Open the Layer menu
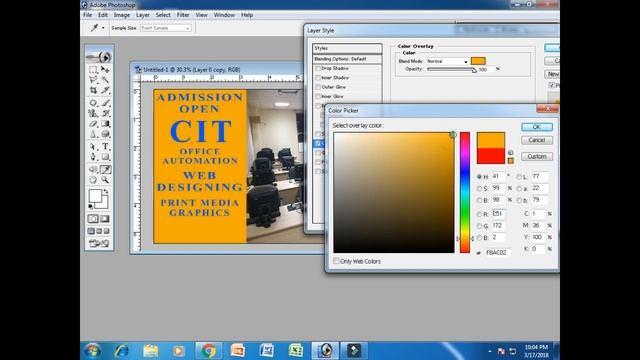 (142, 15)
